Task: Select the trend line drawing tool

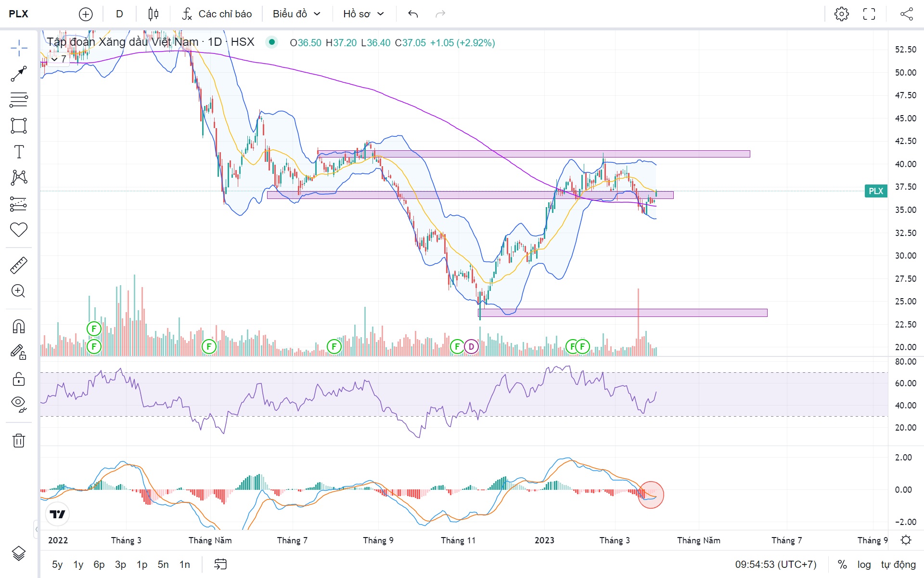Action: pyautogui.click(x=19, y=74)
